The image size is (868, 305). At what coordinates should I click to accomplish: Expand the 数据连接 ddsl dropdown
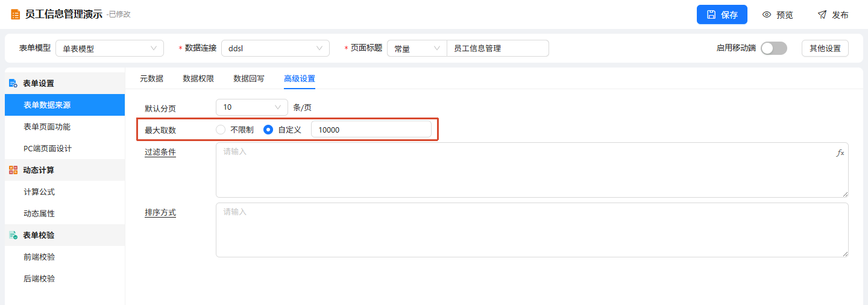point(275,48)
